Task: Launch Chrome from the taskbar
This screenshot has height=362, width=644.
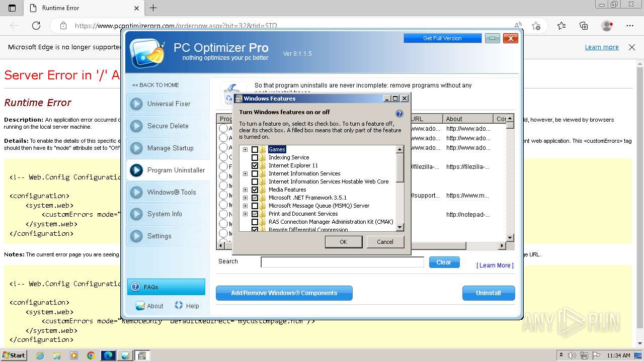Action: point(91,355)
